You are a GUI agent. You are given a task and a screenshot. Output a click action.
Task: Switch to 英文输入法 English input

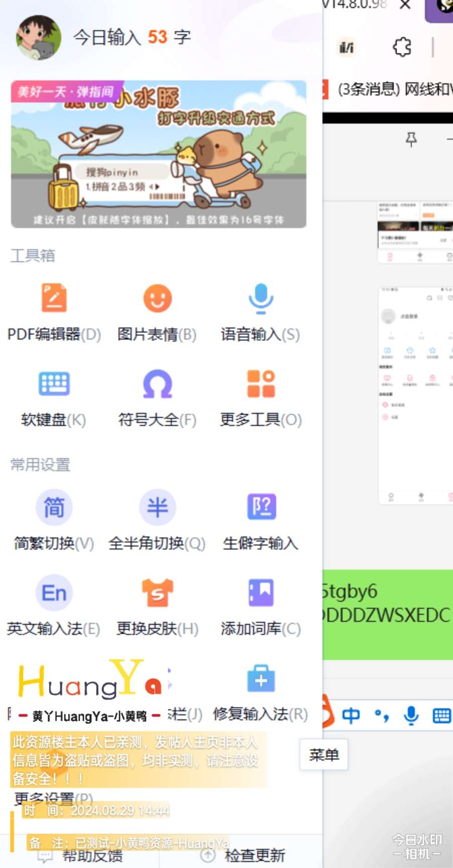(54, 606)
